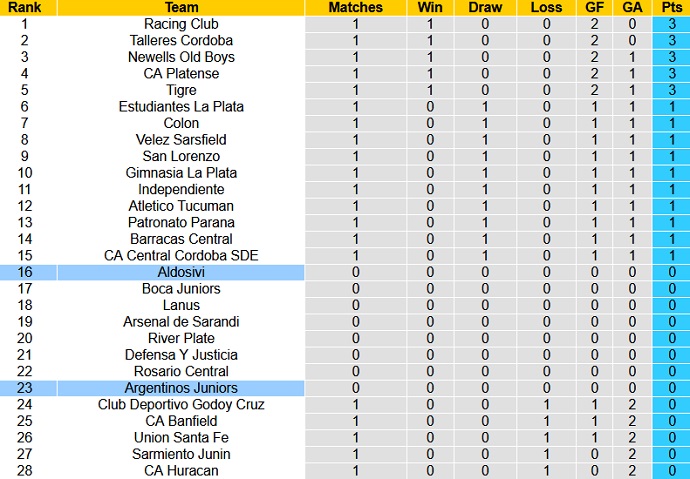Click the Loss column header
690x479 pixels.
[x=546, y=7]
